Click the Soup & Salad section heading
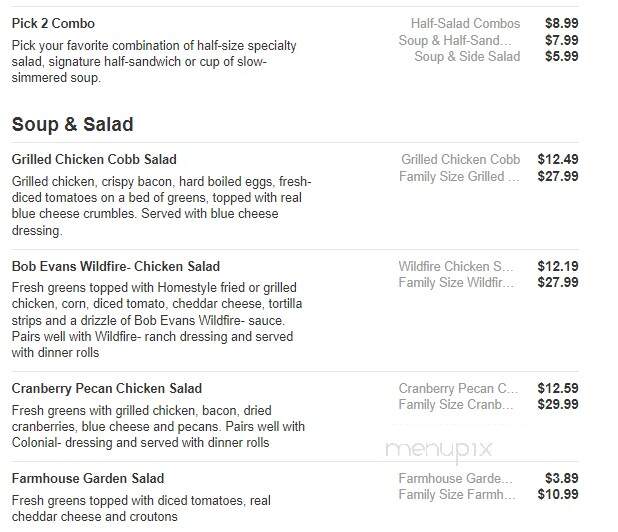The image size is (618, 532). [73, 125]
